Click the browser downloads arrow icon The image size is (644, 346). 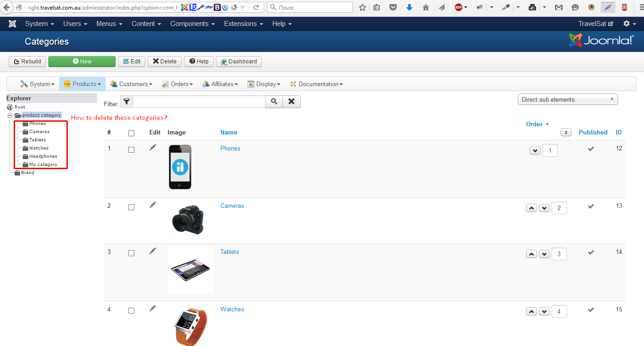point(409,7)
